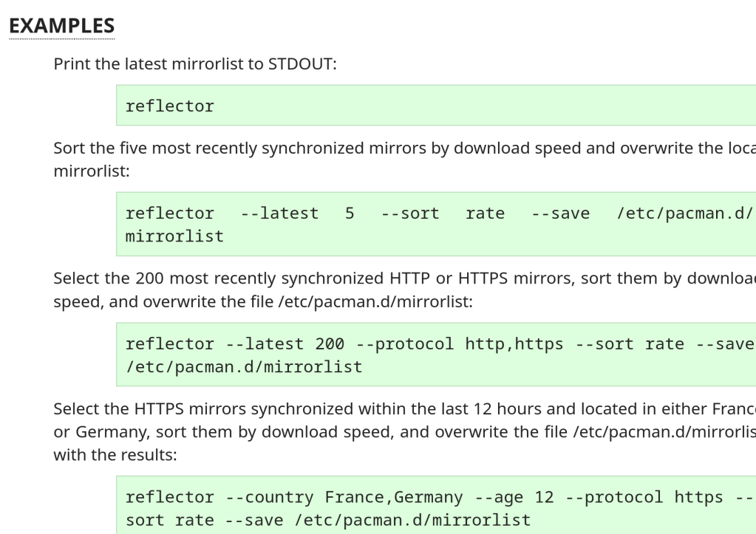The height and width of the screenshot is (534, 756).
Task: Click 'http,https' in the third command
Action: pyautogui.click(x=514, y=343)
